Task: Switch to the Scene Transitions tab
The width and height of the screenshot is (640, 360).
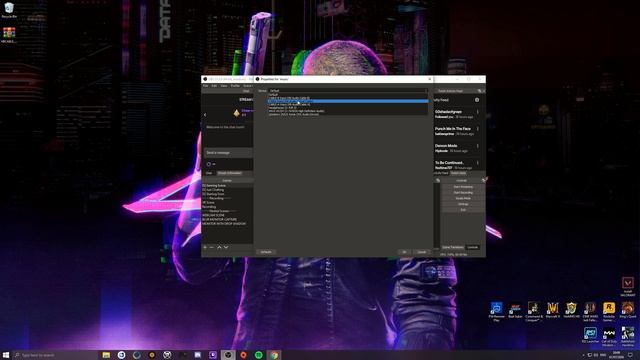Action: click(453, 247)
